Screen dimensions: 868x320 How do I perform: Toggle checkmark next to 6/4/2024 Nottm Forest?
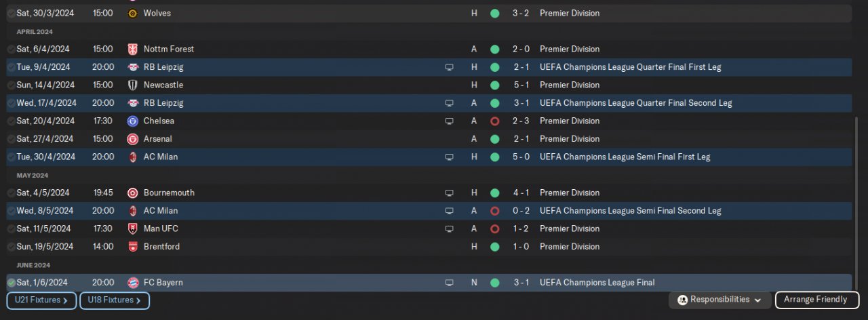pyautogui.click(x=12, y=49)
